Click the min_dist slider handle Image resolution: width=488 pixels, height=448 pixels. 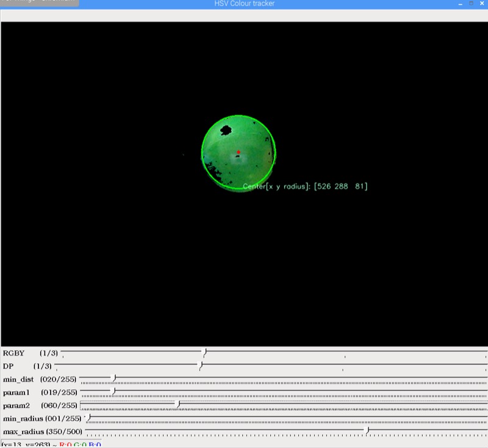(114, 379)
